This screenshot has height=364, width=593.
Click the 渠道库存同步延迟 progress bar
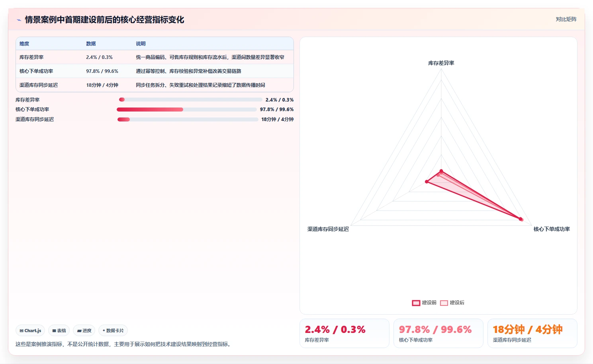[188, 119]
